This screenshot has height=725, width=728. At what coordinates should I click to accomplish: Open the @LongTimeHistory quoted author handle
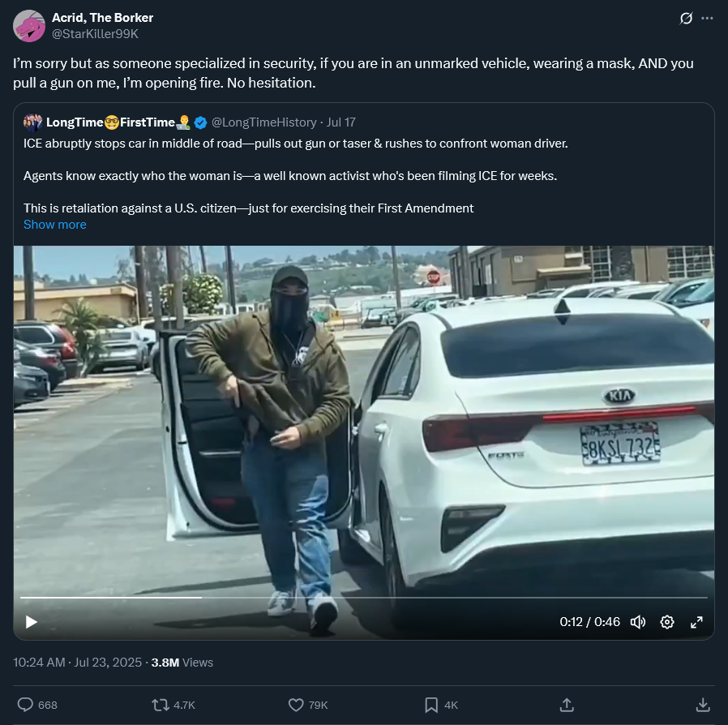(263, 122)
